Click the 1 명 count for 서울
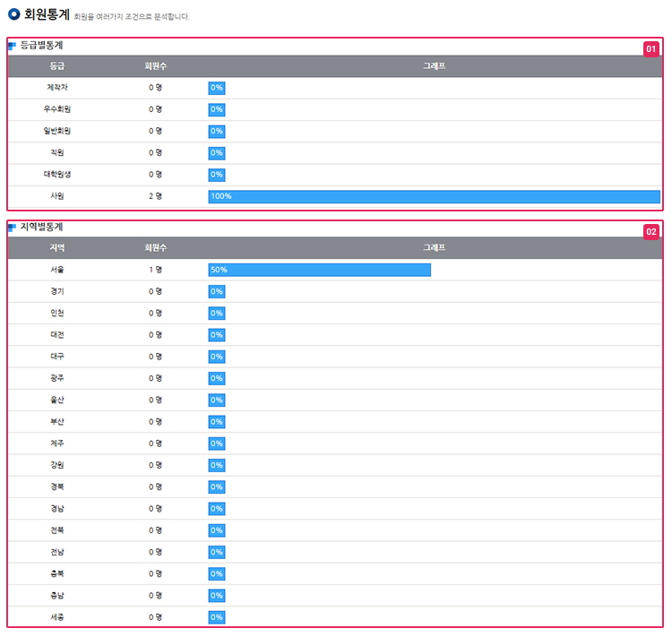 [155, 270]
